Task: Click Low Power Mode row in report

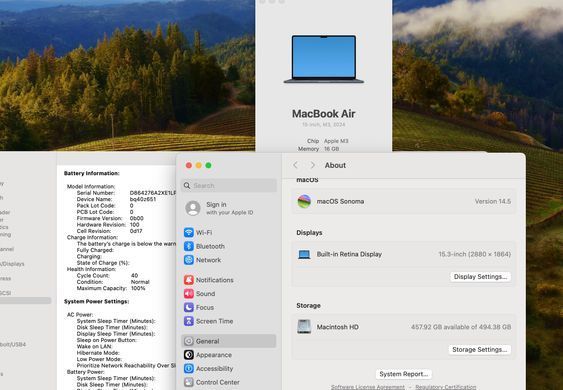Action: coord(99,359)
